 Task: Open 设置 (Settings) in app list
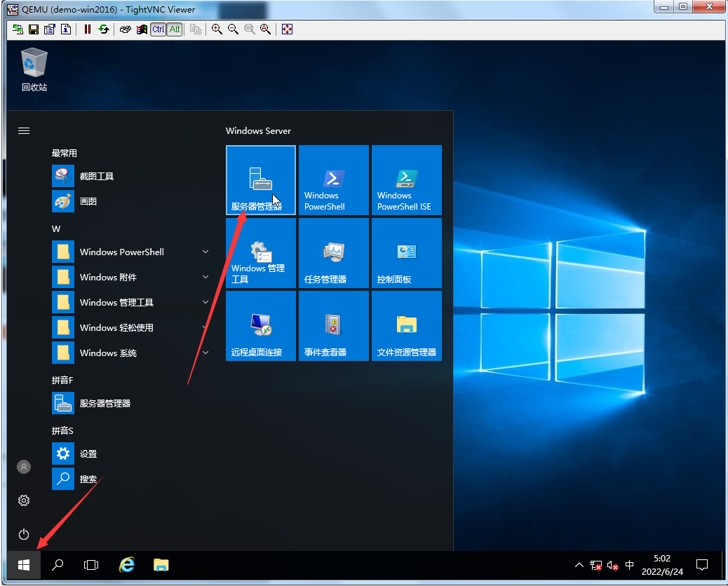click(130, 454)
